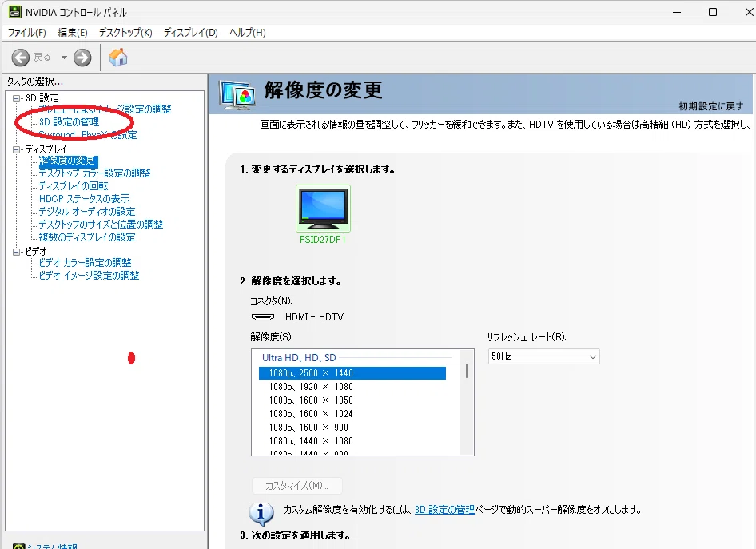
Task: Click the カスタマイズ(M)... button
Action: 297,485
